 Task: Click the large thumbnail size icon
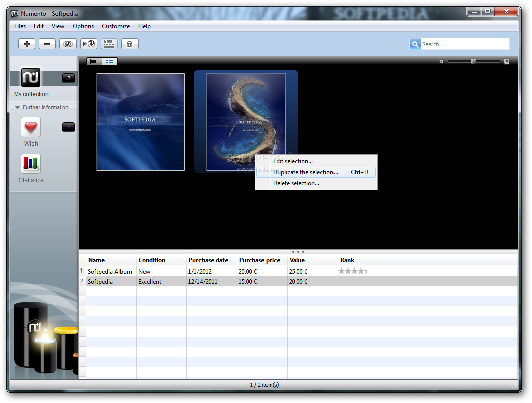(x=506, y=62)
